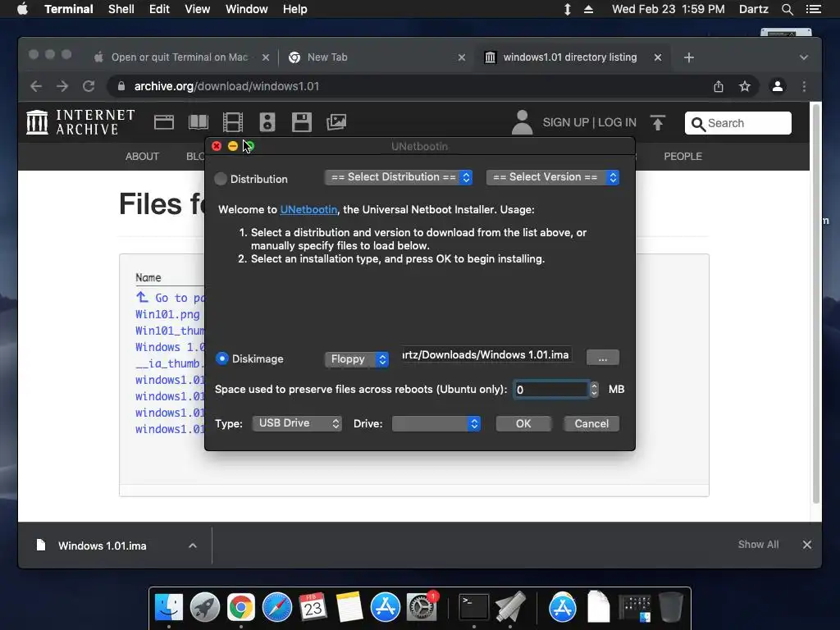Click the browser back arrow
This screenshot has width=840, height=630.
coord(36,86)
